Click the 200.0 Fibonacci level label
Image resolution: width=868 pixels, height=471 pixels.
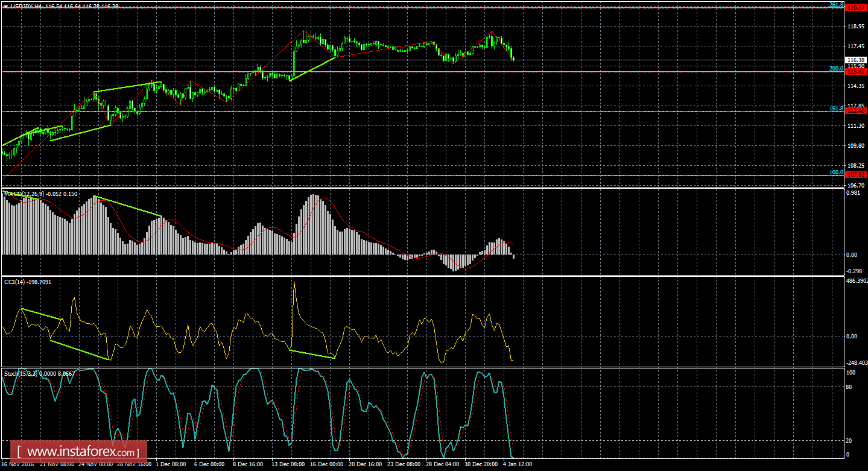click(x=835, y=68)
